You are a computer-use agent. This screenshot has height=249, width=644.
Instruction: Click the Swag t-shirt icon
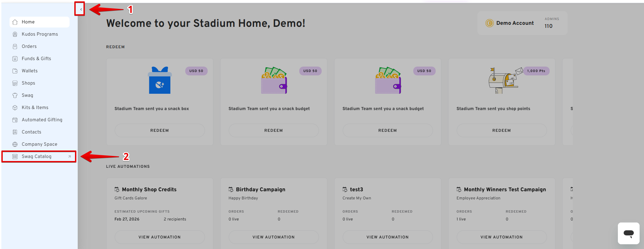15,95
